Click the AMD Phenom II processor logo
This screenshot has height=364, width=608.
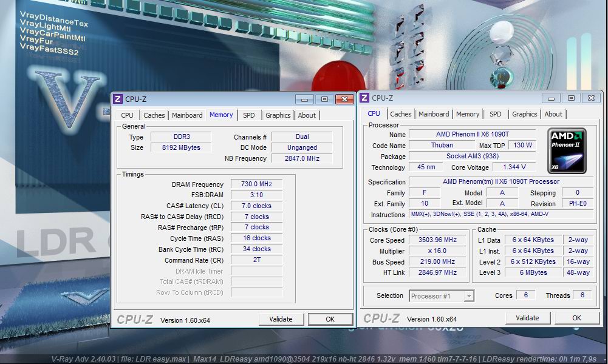click(x=567, y=150)
